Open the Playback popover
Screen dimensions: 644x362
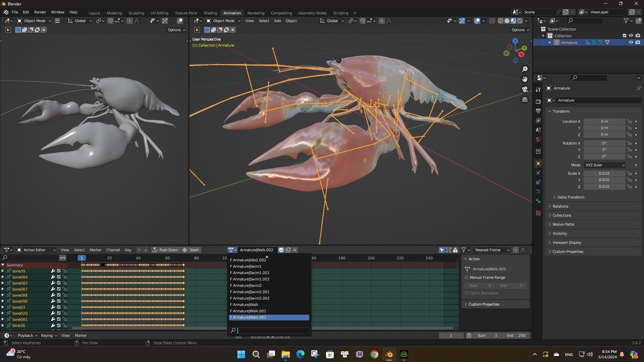(27, 335)
